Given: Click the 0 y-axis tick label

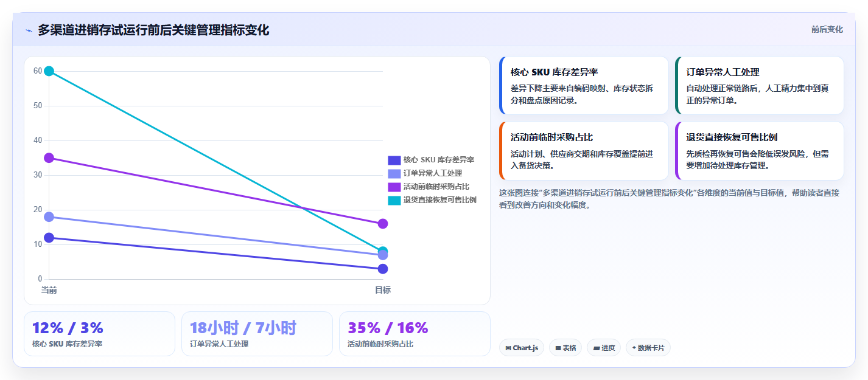Looking at the screenshot, I should click(x=40, y=279).
